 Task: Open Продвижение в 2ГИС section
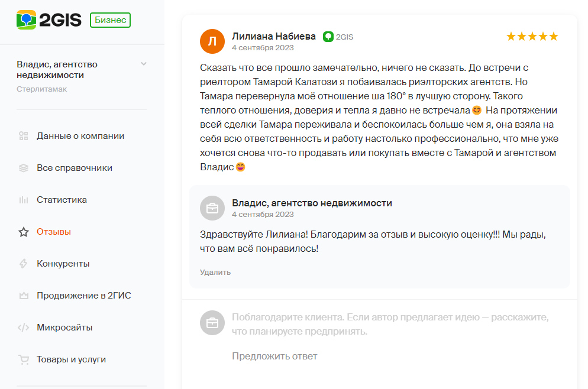[x=84, y=296]
